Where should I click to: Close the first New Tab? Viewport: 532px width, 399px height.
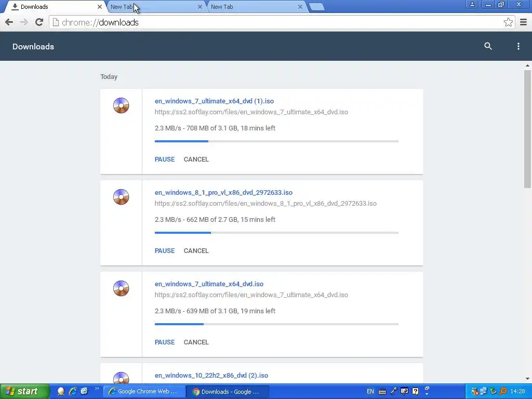pyautogui.click(x=200, y=7)
